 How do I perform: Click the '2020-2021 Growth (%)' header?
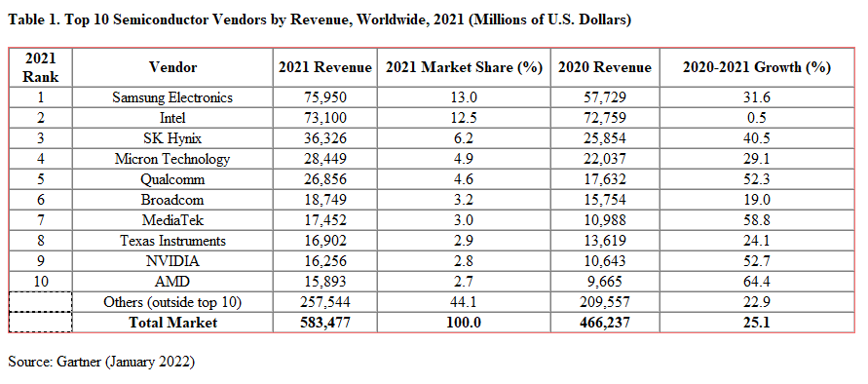(757, 67)
